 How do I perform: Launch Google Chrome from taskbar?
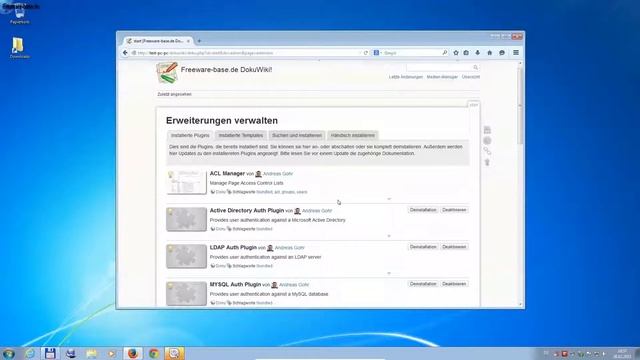point(154,353)
